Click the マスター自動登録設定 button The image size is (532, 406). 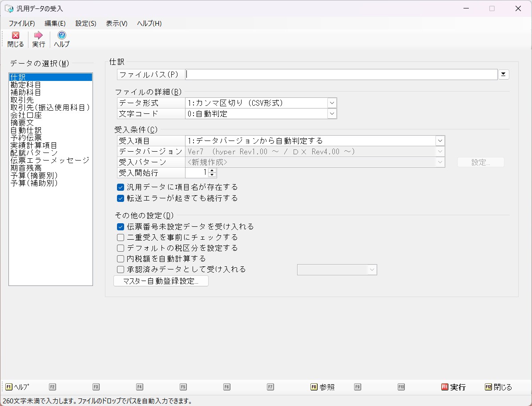(161, 281)
